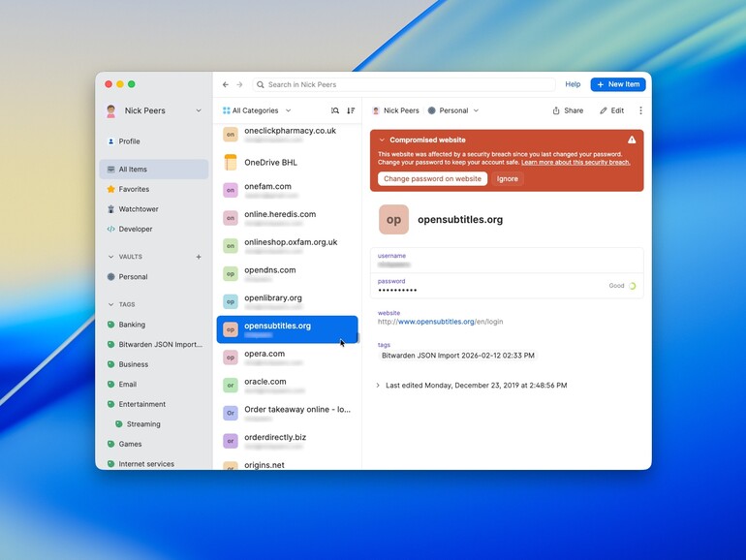Select the Business tag
The image size is (746, 560).
tap(154, 364)
